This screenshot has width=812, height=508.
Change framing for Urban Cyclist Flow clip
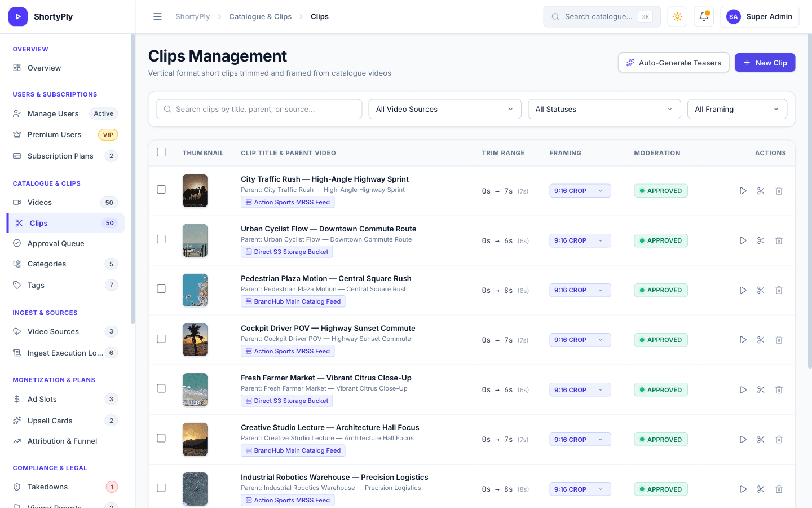pos(580,240)
